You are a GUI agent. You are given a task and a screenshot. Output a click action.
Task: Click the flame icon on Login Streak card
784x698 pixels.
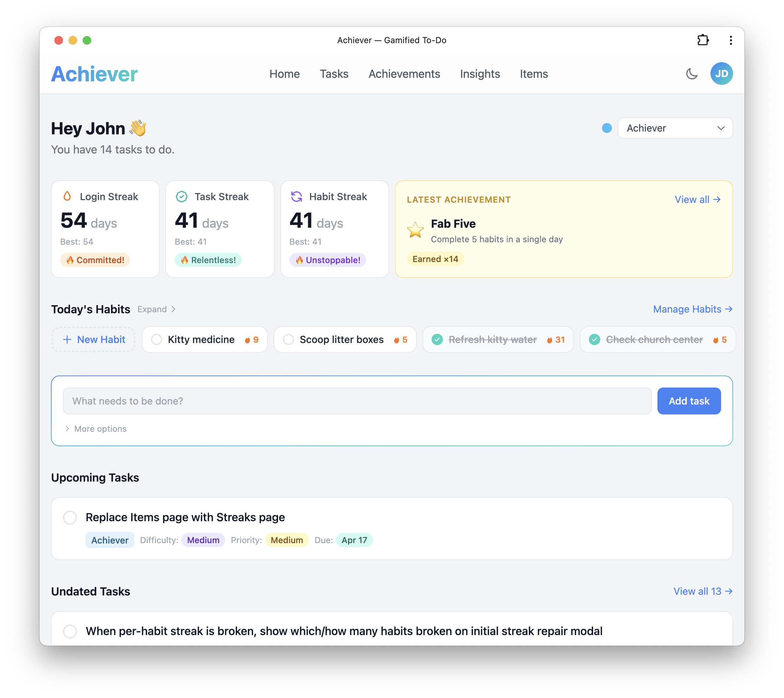[67, 196]
